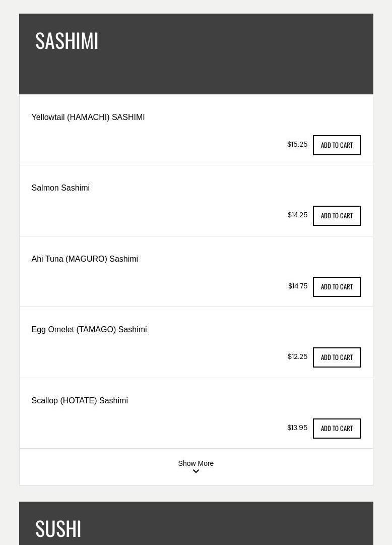Image resolution: width=392 pixels, height=545 pixels.
Task: Open the Yellowtail (HAMACHI) SASHIMI item name
Action: click(x=88, y=117)
